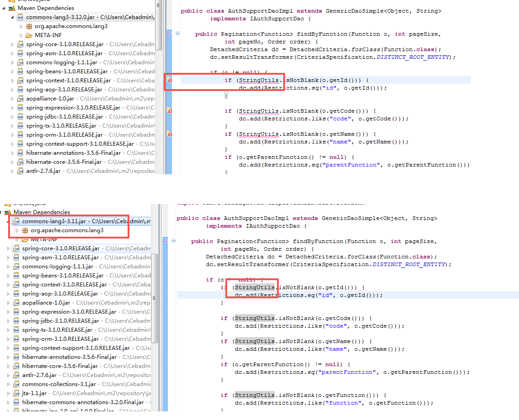Expand the META-INF folder in the upper tree

click(x=21, y=35)
